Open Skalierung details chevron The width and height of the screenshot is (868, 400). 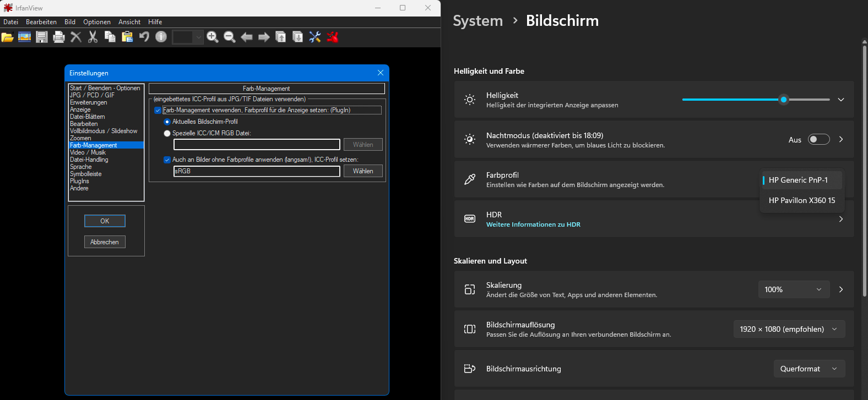[x=841, y=289]
